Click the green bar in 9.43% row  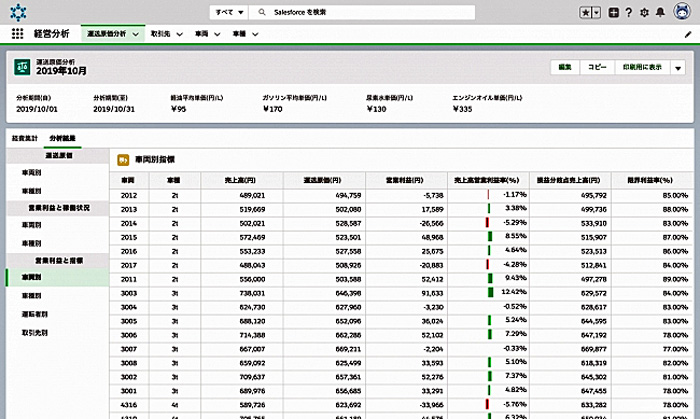tap(490, 278)
